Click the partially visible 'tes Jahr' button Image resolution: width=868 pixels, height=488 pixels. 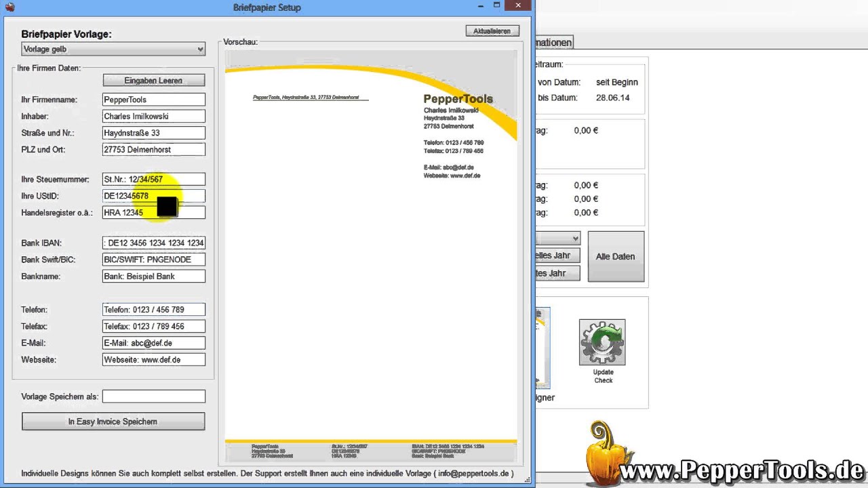point(557,274)
